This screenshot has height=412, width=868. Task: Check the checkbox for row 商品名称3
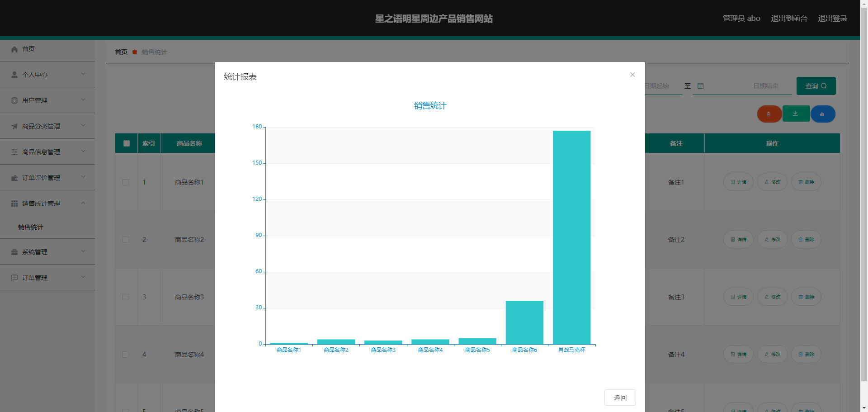tap(126, 297)
